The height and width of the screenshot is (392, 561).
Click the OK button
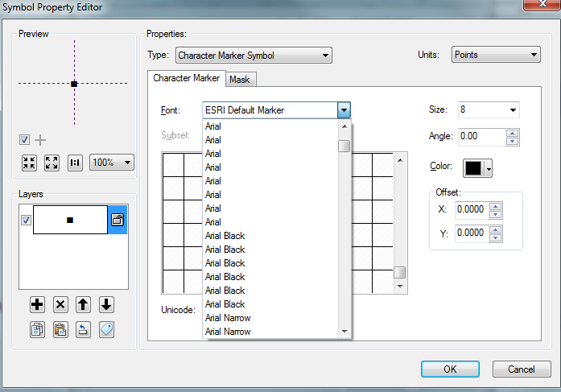pyautogui.click(x=450, y=369)
